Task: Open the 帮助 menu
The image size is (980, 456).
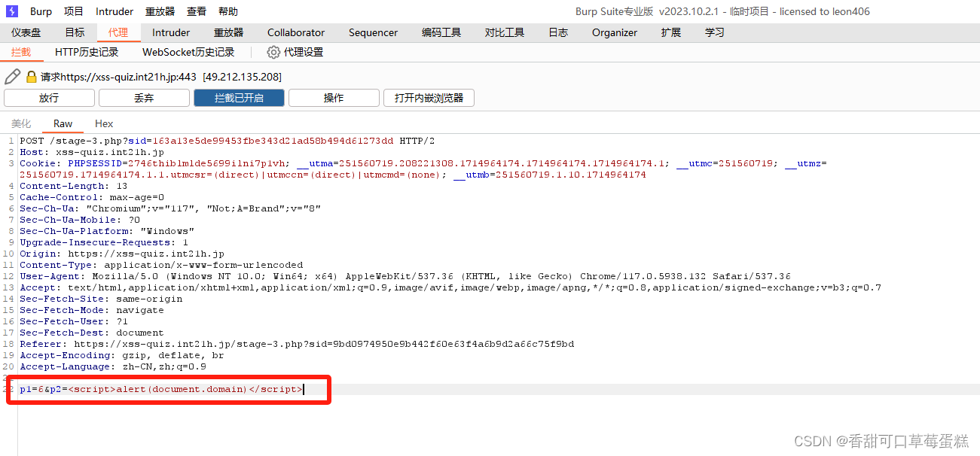Action: pos(228,11)
